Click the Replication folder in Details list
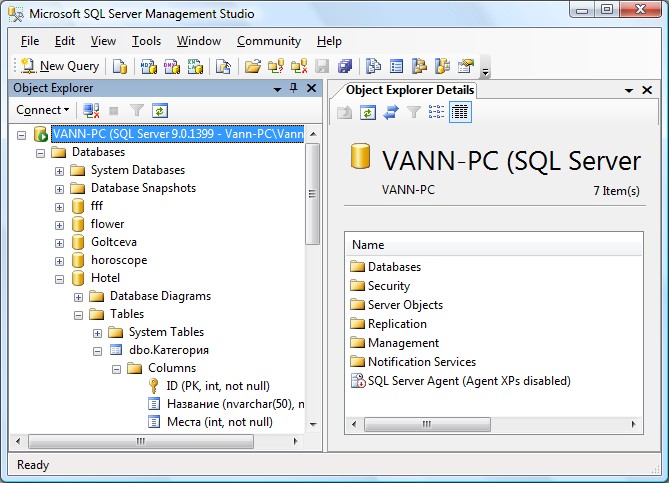669x483 pixels. coord(397,324)
